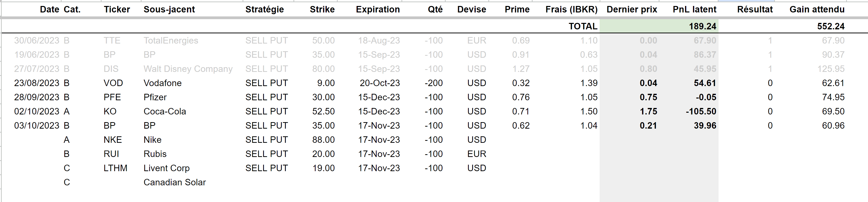Click the PFE ticker cell
Image resolution: width=868 pixels, height=202 pixels.
pos(112,97)
